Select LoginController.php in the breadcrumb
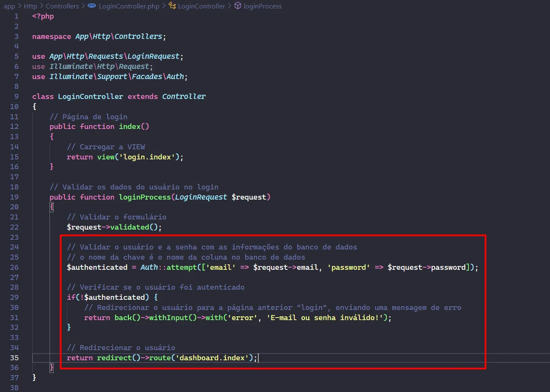This screenshot has width=550, height=392. (x=129, y=6)
